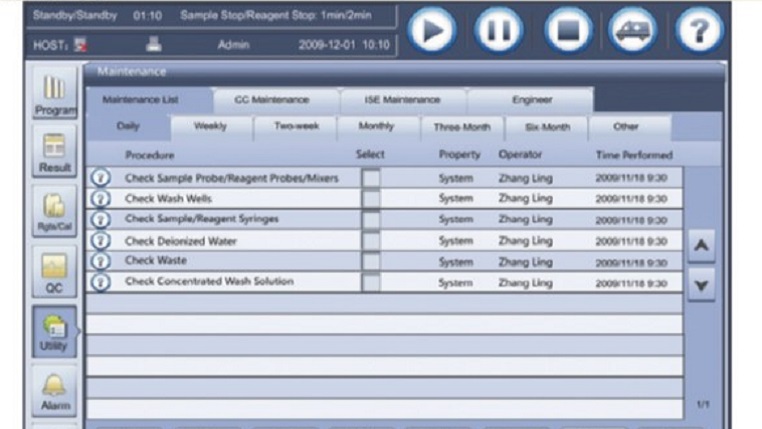Select checkbox for Check Deionized Water
This screenshot has width=762, height=429.
[x=371, y=241]
